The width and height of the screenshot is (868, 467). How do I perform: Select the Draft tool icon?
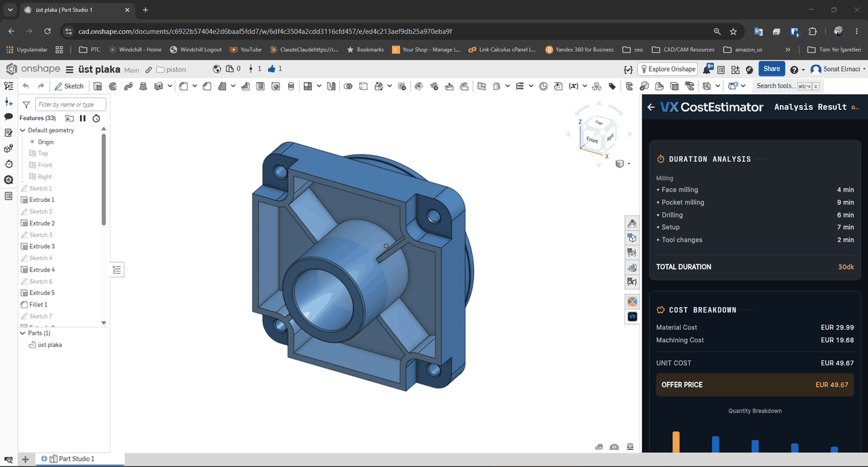coord(222,86)
